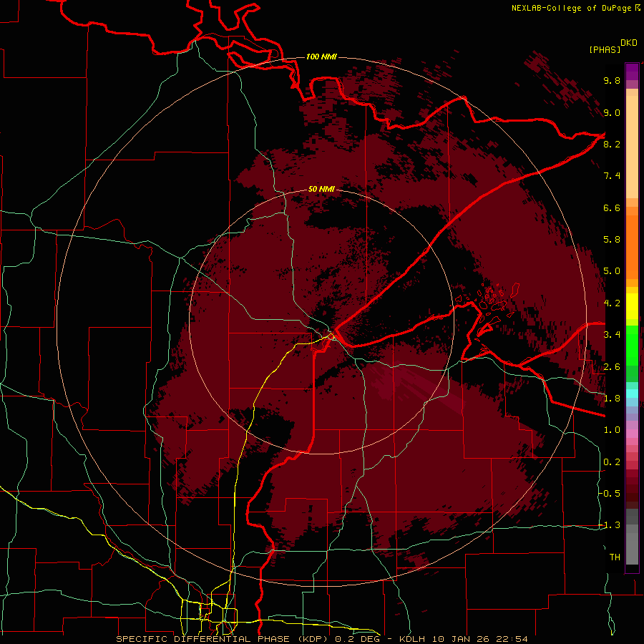Select the 1.8 value on the color scale
This screenshot has width=644, height=644.
click(x=612, y=399)
